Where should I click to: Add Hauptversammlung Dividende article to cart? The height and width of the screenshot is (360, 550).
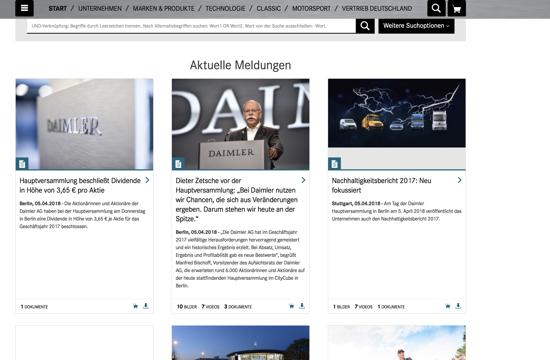(x=135, y=306)
